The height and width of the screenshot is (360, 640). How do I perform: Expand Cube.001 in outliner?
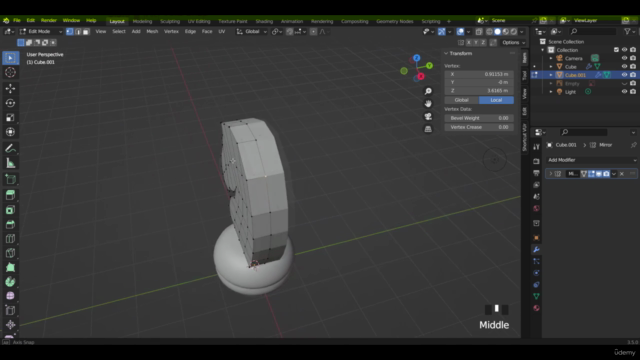point(551,75)
